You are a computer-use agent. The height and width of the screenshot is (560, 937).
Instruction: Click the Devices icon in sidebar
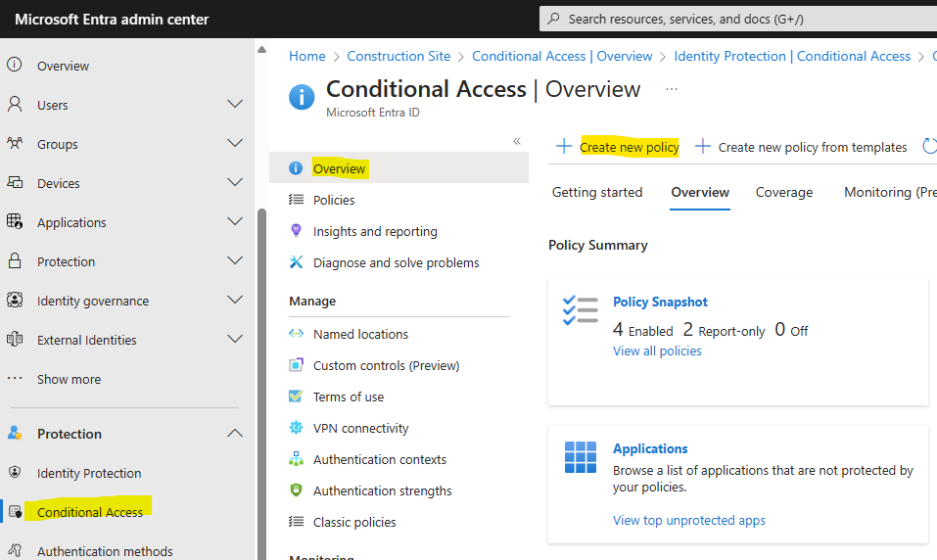[x=15, y=182]
